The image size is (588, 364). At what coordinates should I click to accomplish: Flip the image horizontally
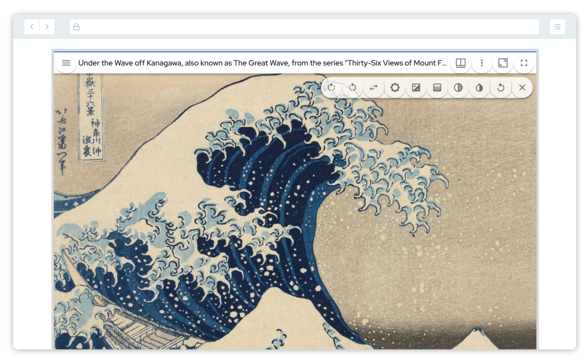coord(373,88)
